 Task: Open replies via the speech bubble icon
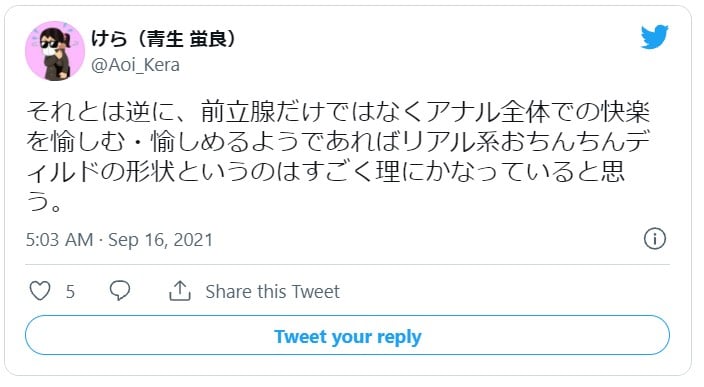point(120,290)
